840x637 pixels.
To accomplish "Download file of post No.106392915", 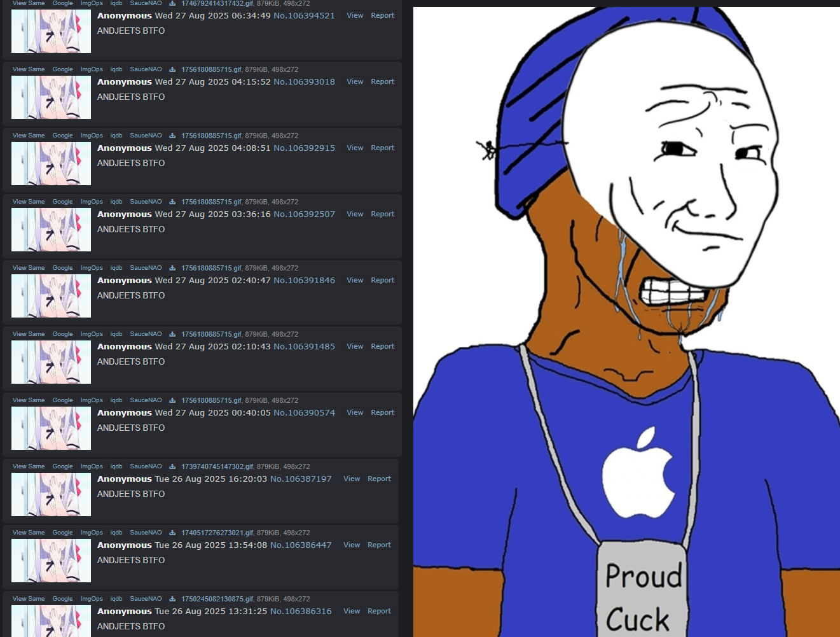I will pos(172,136).
